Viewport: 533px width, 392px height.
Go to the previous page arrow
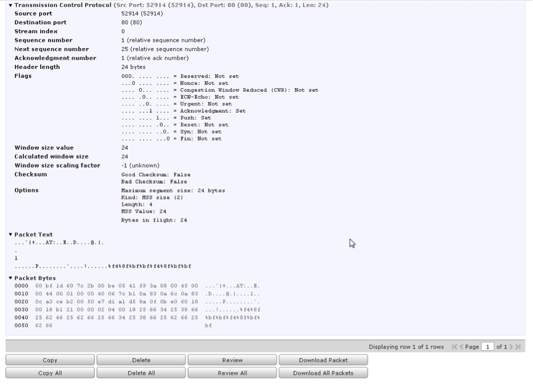(462, 347)
